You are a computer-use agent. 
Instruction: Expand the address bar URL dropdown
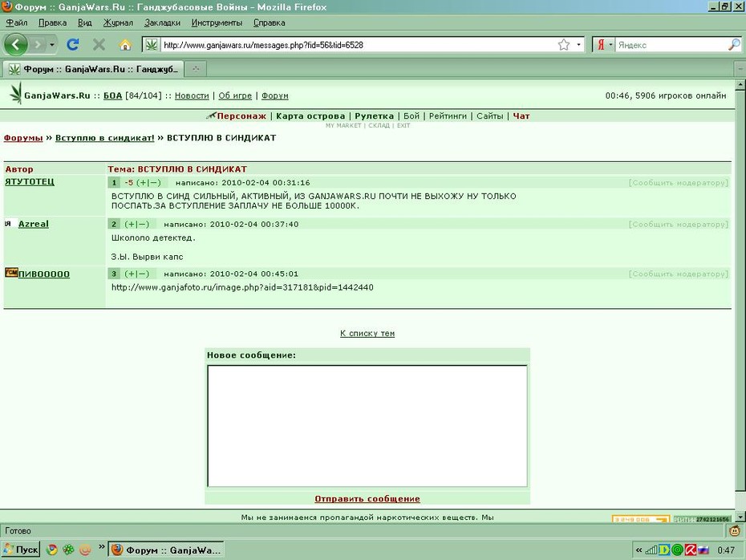coord(578,45)
